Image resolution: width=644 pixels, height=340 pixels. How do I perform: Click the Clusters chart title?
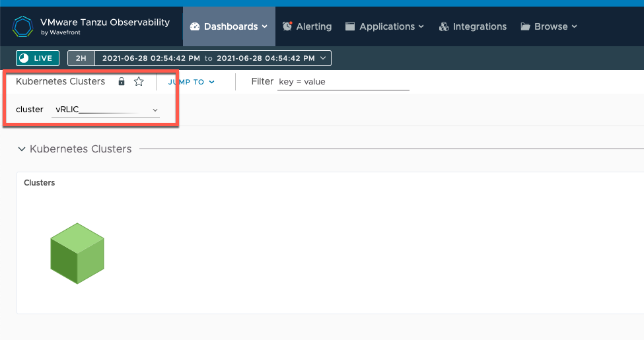coord(40,183)
